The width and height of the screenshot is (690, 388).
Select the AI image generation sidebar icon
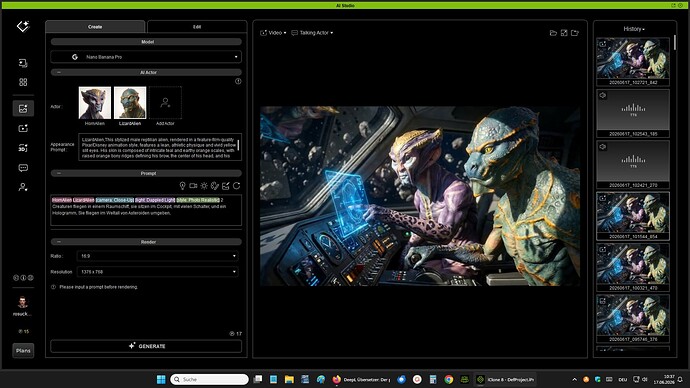(23, 108)
